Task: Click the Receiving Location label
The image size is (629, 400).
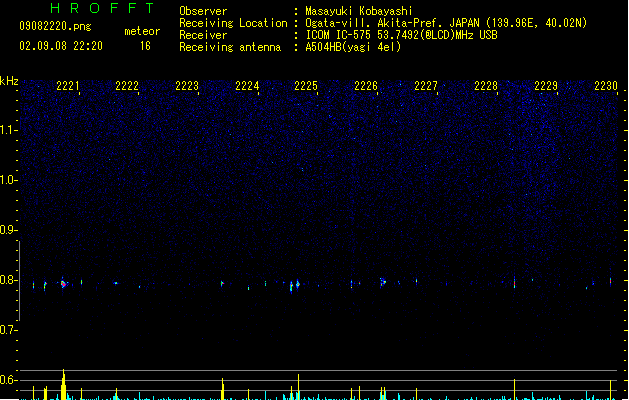Action: [x=233, y=23]
